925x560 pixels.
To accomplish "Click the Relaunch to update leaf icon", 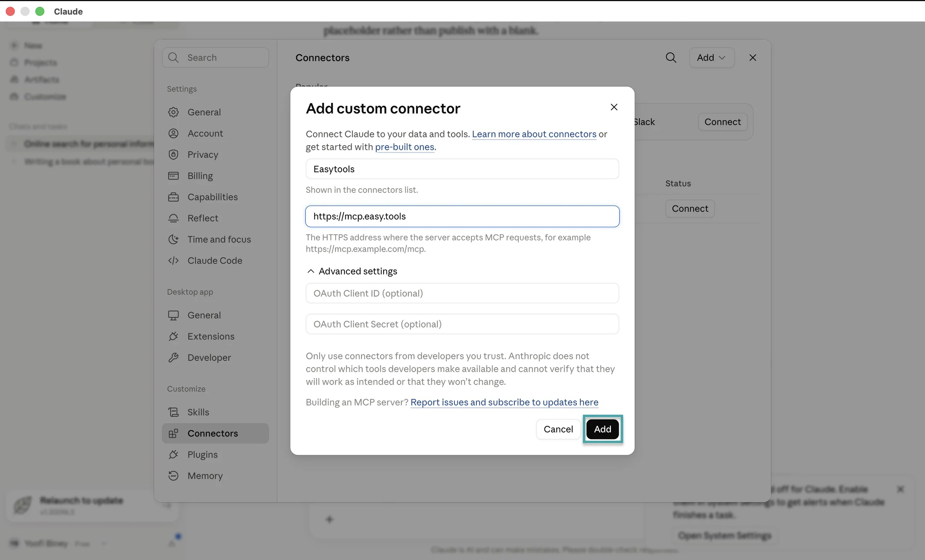I will (22, 505).
